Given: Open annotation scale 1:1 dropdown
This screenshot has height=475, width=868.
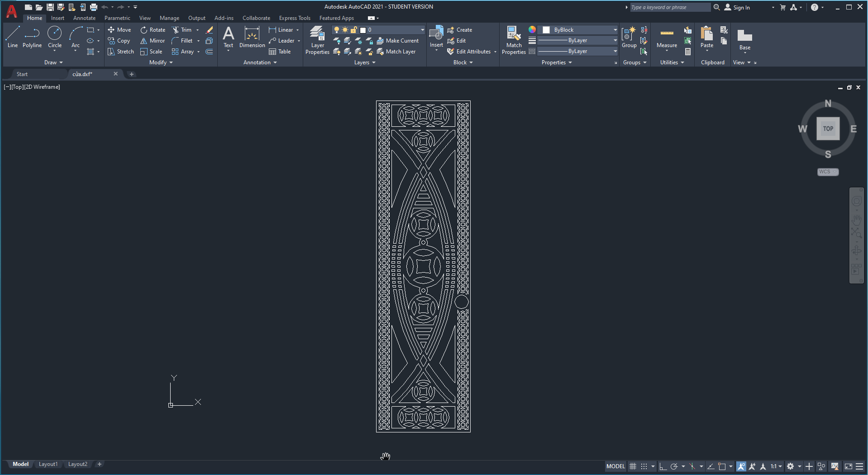Looking at the screenshot, I should (x=777, y=466).
